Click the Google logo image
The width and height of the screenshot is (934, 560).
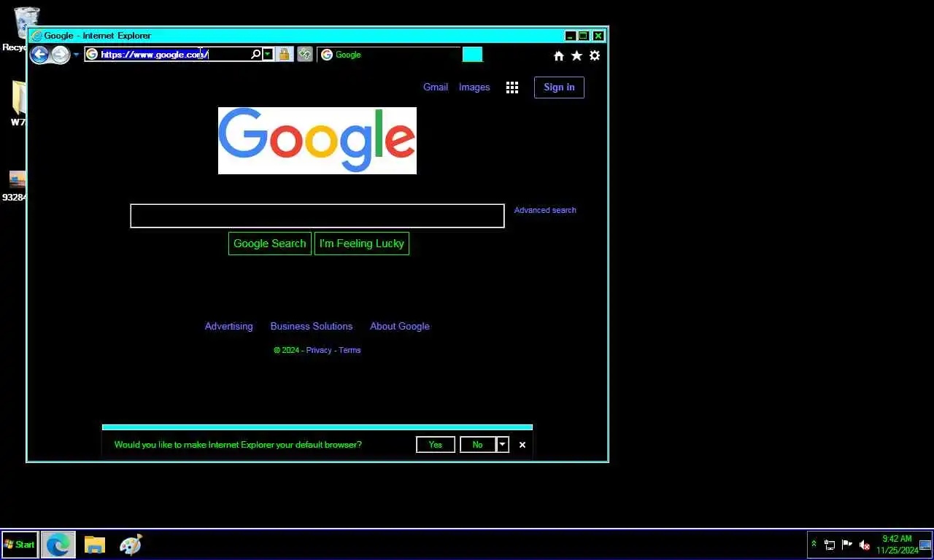pyautogui.click(x=317, y=141)
